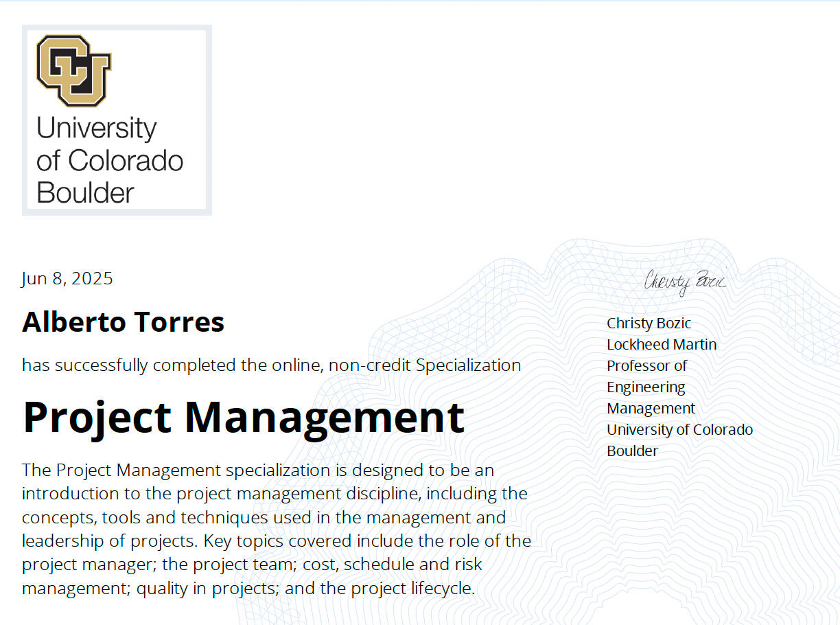Click the word 'Specialization' in completion line
The height and width of the screenshot is (625, 840).
[x=468, y=365]
